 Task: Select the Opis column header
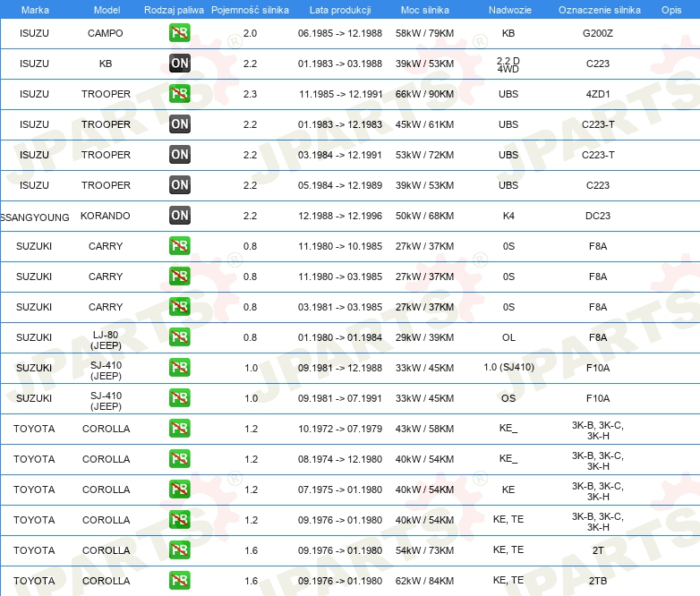point(671,10)
